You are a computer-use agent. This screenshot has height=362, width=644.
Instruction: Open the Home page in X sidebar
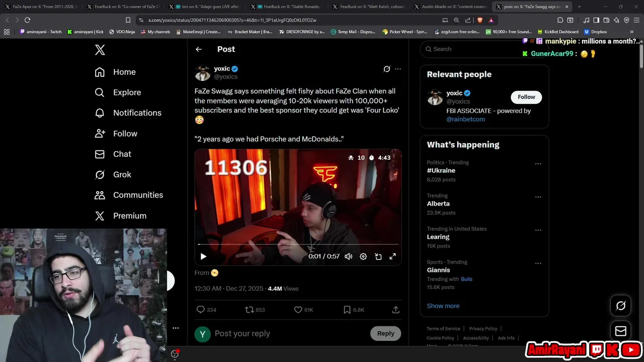tap(115, 72)
